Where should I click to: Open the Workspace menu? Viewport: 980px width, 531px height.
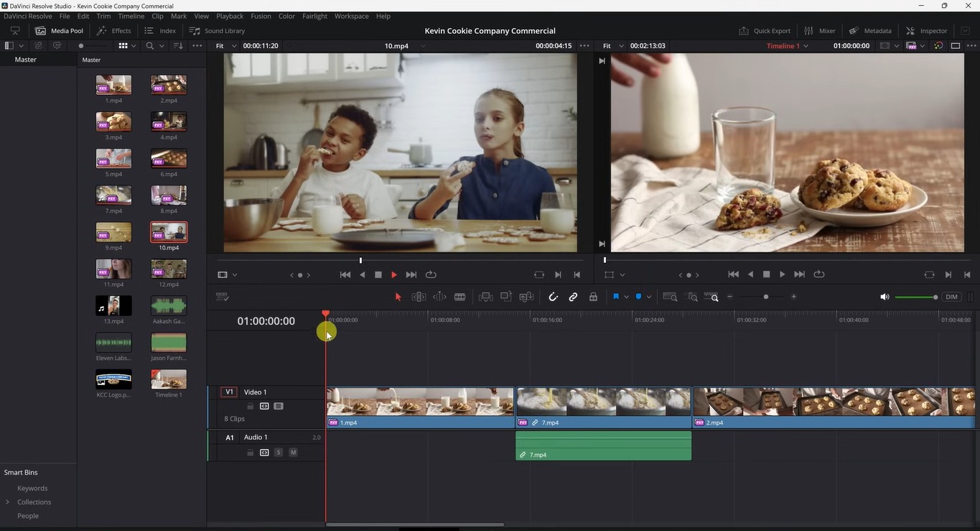pyautogui.click(x=351, y=16)
